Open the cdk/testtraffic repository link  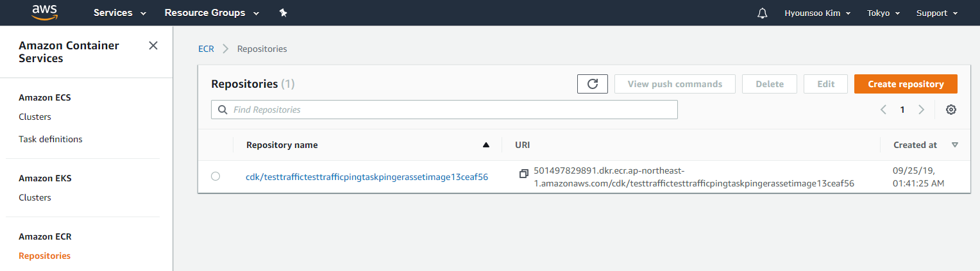click(367, 177)
